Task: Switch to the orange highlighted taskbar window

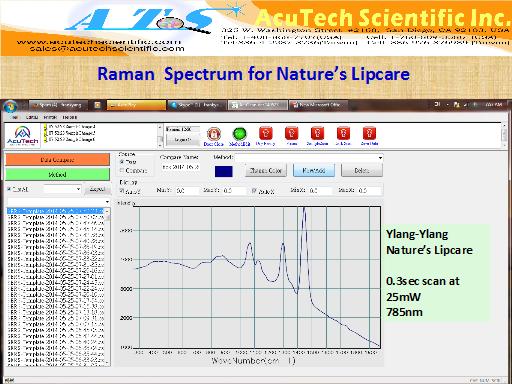Action: point(136,105)
